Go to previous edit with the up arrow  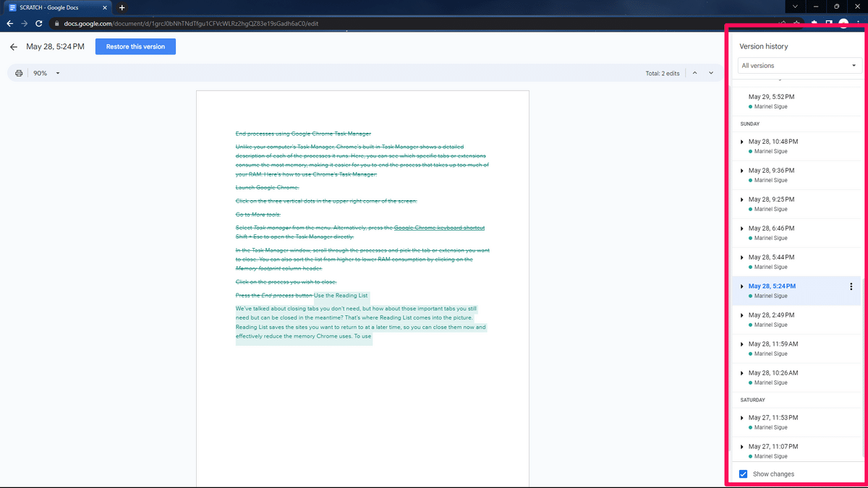click(x=694, y=73)
